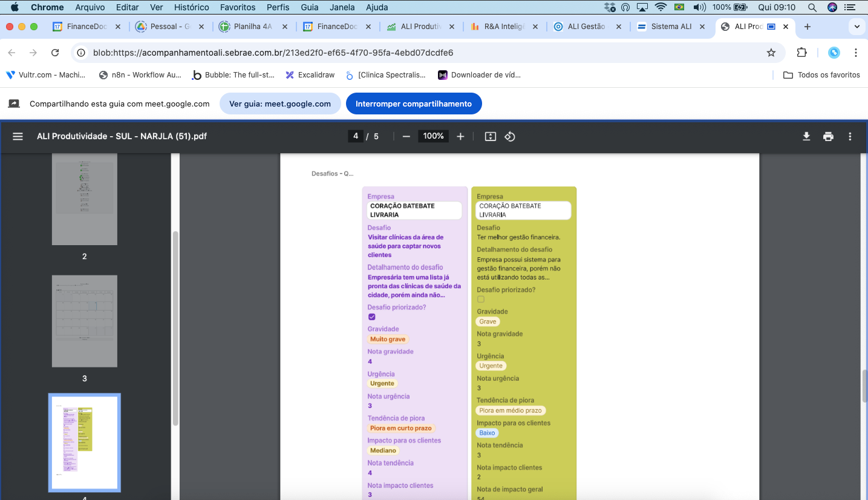This screenshot has height=500, width=868.
Task: Open the Perfis menu
Action: click(278, 7)
